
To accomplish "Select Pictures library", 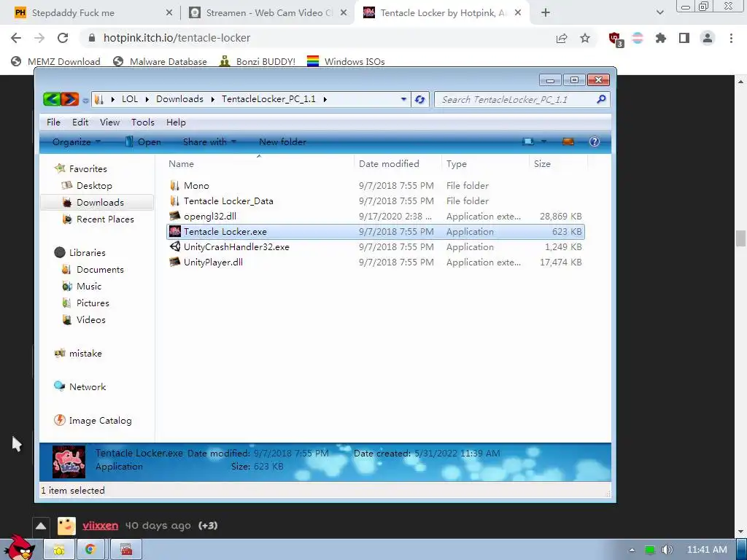I will tap(85, 303).
